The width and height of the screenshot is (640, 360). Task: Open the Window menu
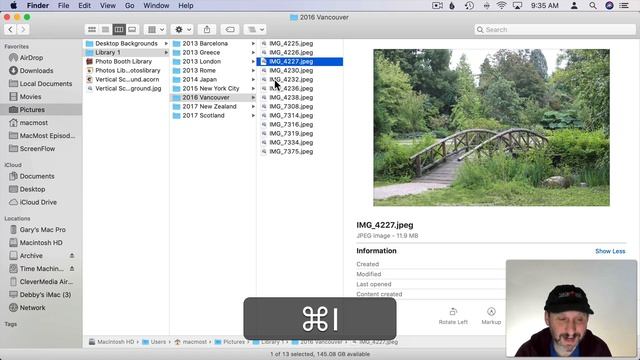(156, 6)
